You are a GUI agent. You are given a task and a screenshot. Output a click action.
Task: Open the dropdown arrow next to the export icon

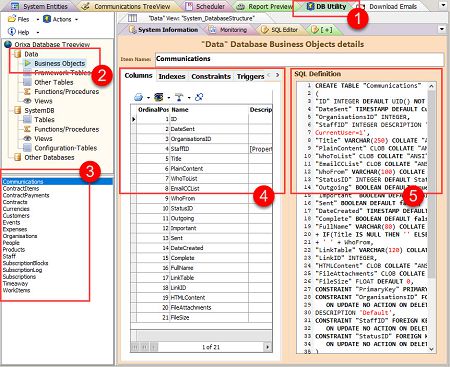pos(169,98)
